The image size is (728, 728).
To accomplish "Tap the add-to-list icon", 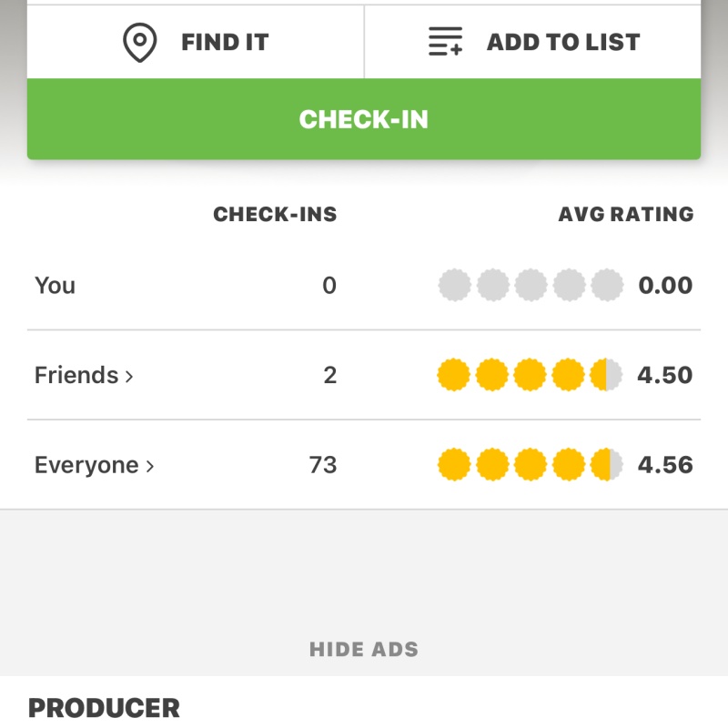I will [x=445, y=43].
